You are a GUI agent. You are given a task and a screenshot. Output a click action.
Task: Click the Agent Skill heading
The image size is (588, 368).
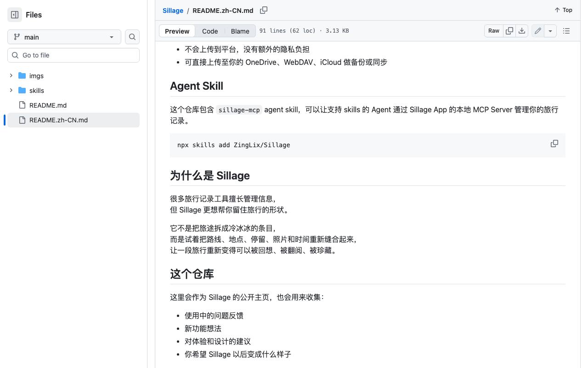(197, 86)
